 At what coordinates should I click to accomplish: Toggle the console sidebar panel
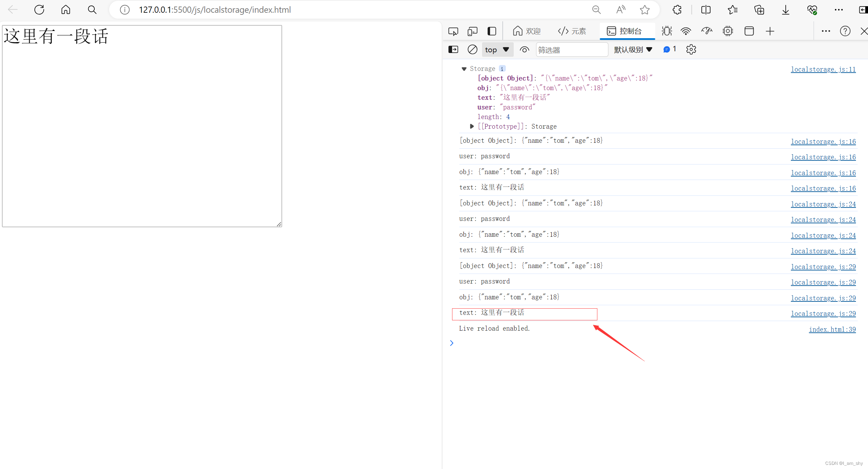[x=453, y=50]
